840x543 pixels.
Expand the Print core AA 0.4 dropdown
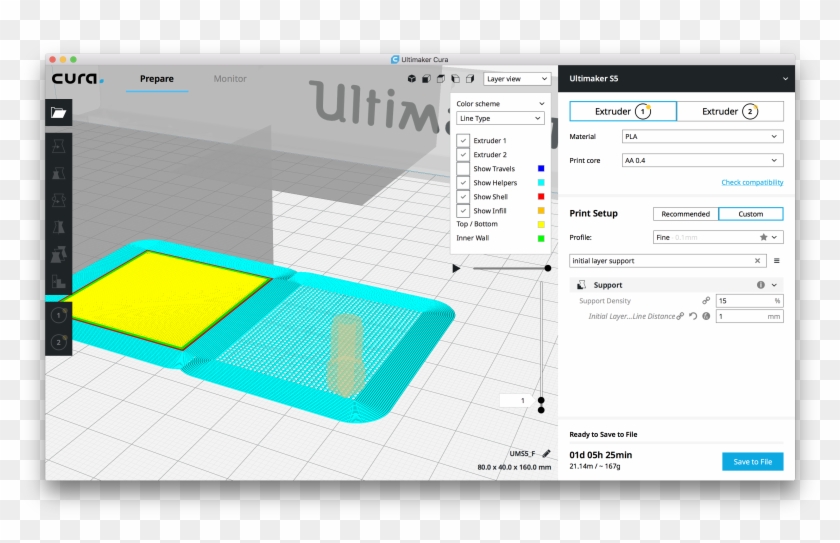coord(702,160)
